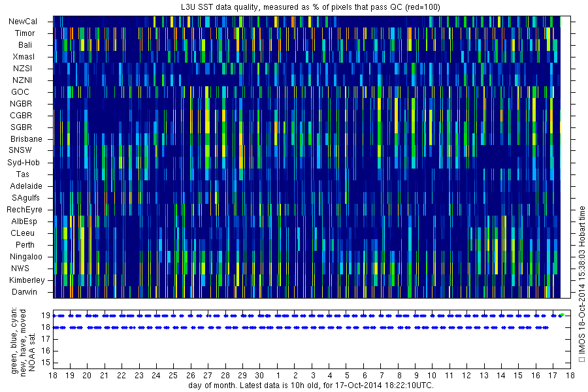Screen dimensions: 588x392
Task: Select the Adelaide row label
Action: click(26, 186)
